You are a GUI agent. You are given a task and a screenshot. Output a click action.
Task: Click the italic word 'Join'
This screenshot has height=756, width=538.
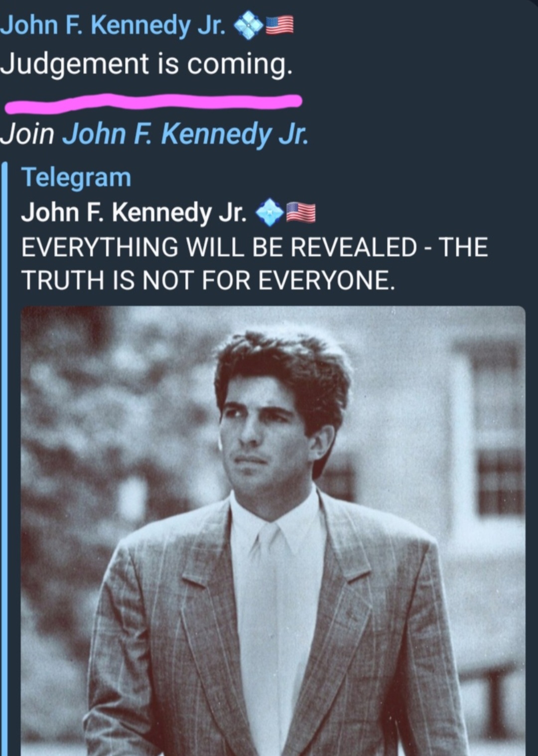point(27,135)
